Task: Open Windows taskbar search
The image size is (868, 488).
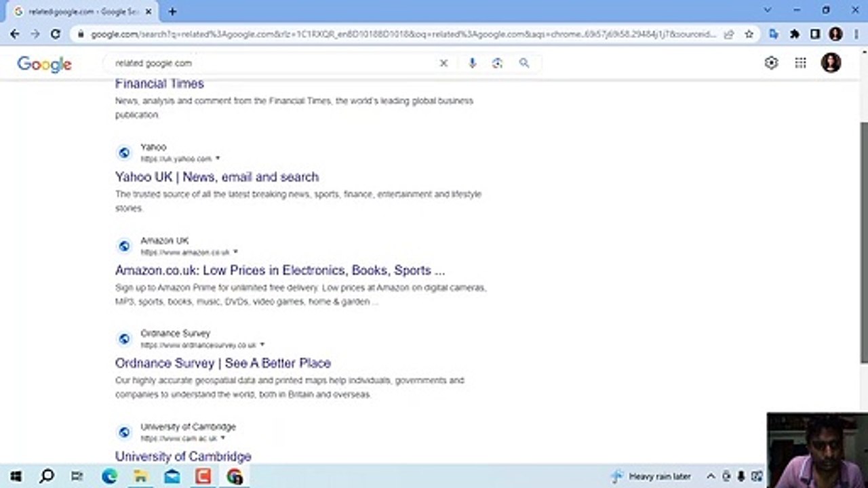Action: point(46,476)
